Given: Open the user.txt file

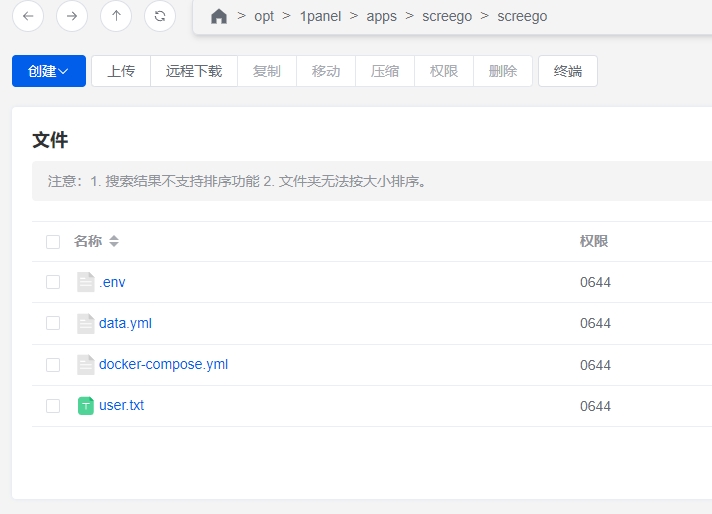Looking at the screenshot, I should (x=122, y=405).
